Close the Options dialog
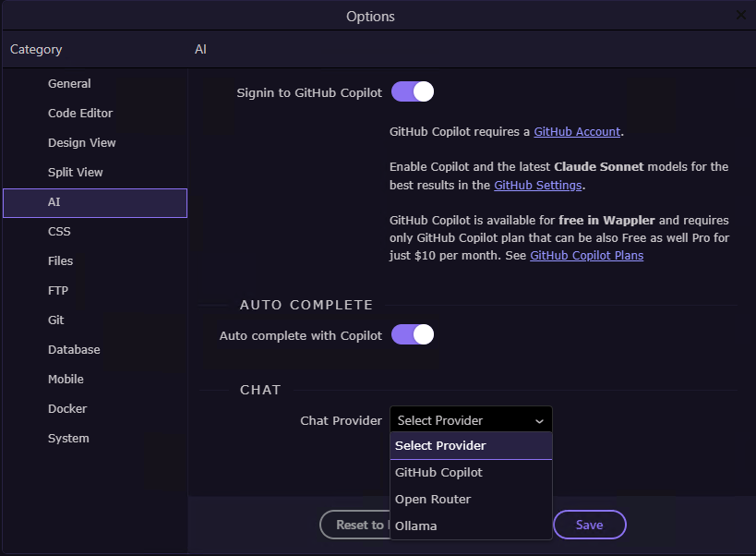 pos(741,16)
